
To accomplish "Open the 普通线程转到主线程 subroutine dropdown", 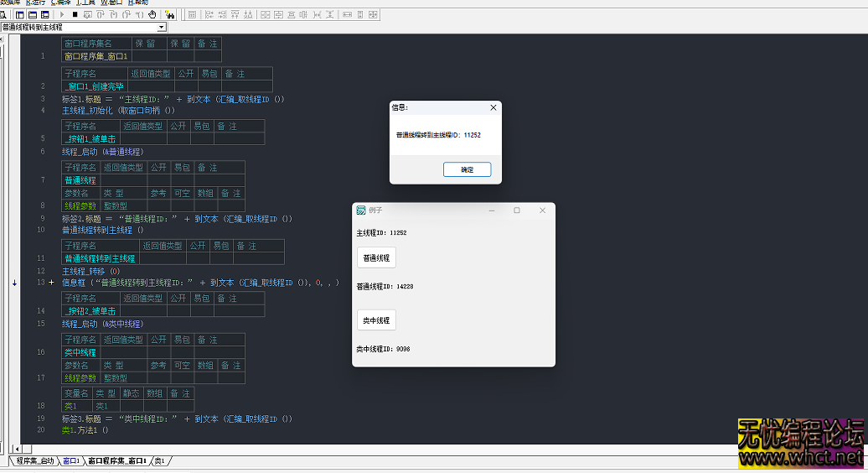I will (x=162, y=28).
